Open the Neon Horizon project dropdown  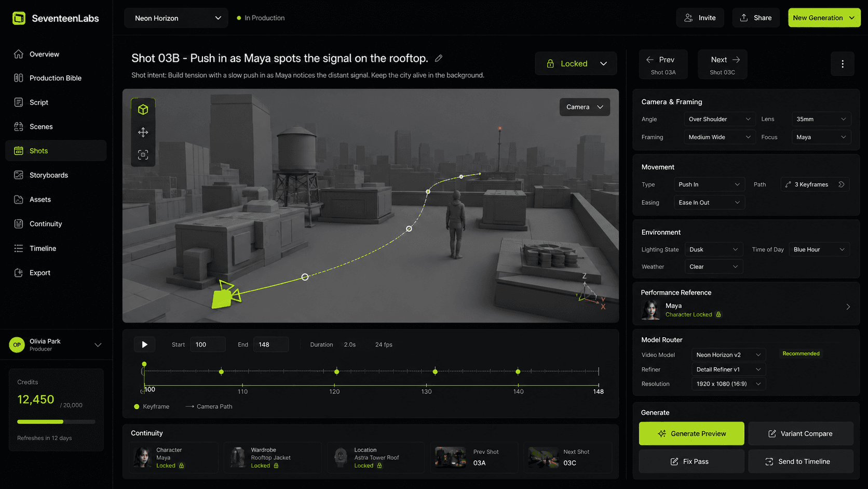(176, 18)
